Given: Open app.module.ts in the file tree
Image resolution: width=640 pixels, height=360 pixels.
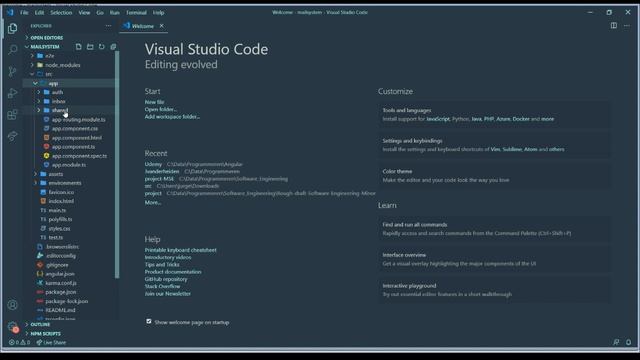Looking at the screenshot, I should pyautogui.click(x=69, y=165).
